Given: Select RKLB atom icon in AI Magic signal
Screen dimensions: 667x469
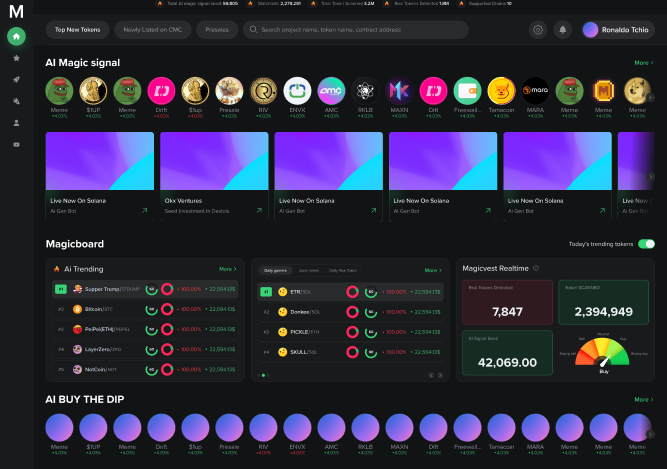Looking at the screenshot, I should [x=365, y=91].
